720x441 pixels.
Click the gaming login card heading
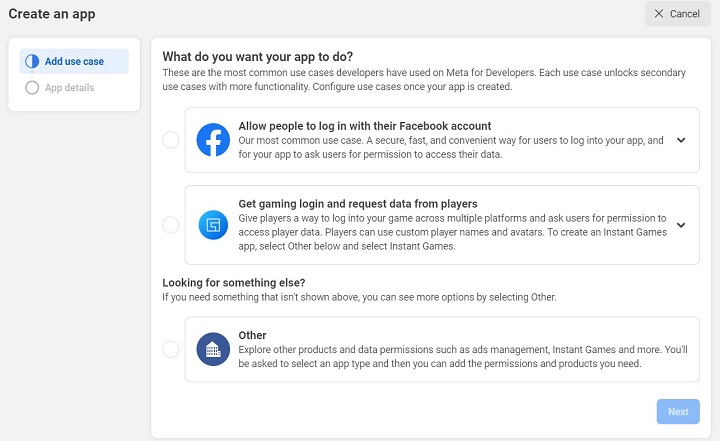click(357, 204)
